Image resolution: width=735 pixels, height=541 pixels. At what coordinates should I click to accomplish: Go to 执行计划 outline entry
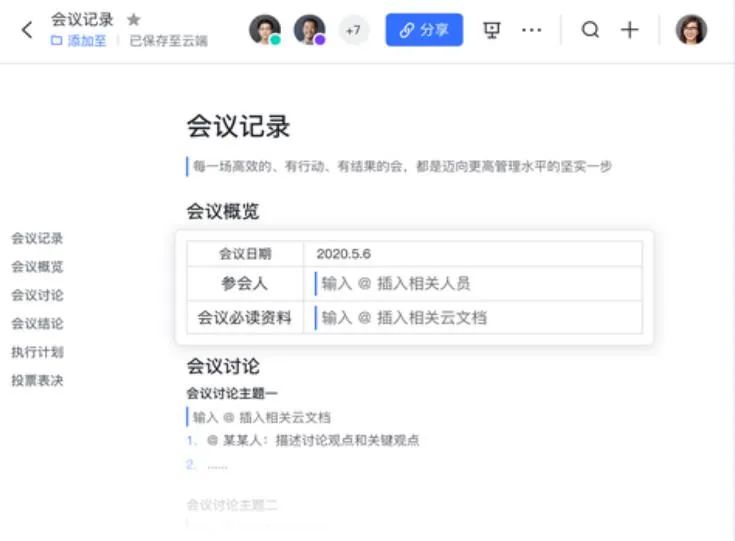[x=37, y=352]
